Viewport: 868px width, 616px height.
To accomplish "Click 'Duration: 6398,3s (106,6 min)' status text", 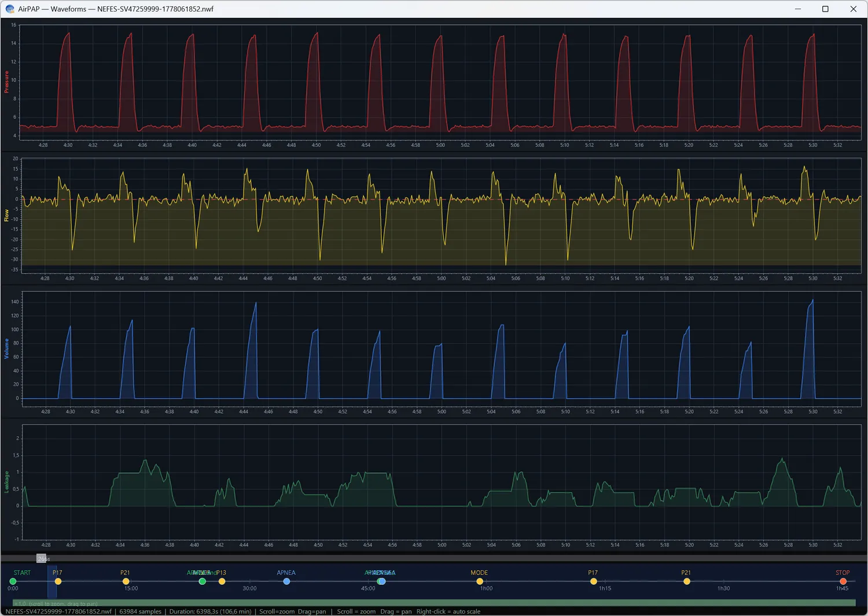I will (210, 611).
